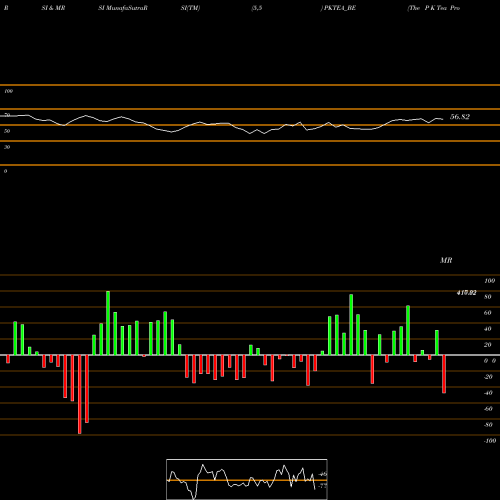
Task: Click the tallest green MR histogram bar
Action: tap(108, 323)
